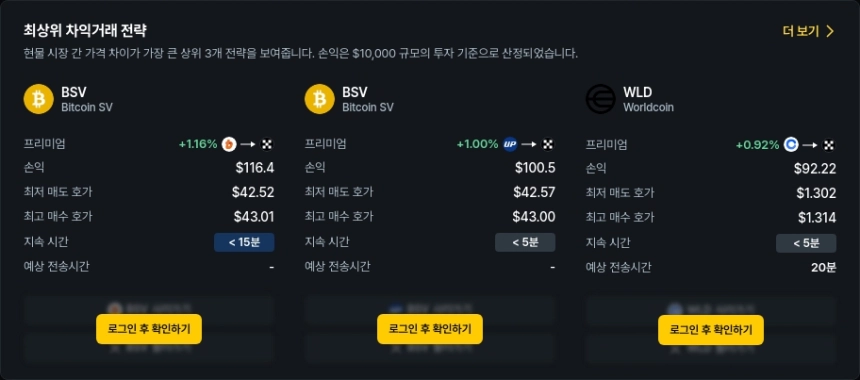Select the < 5분 duration badge in WLD card

coord(806,242)
